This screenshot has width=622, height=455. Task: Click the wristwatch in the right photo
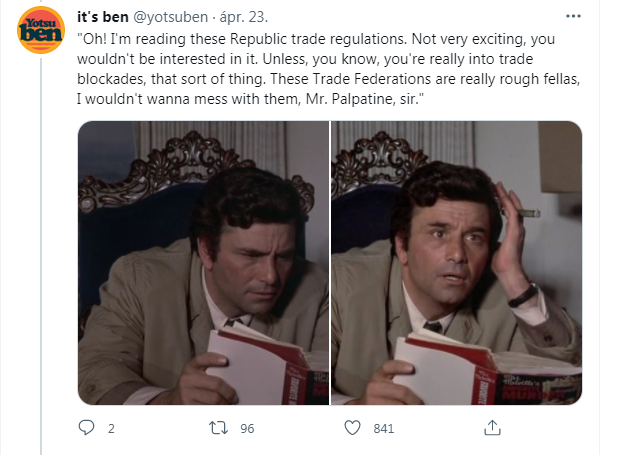point(524,296)
